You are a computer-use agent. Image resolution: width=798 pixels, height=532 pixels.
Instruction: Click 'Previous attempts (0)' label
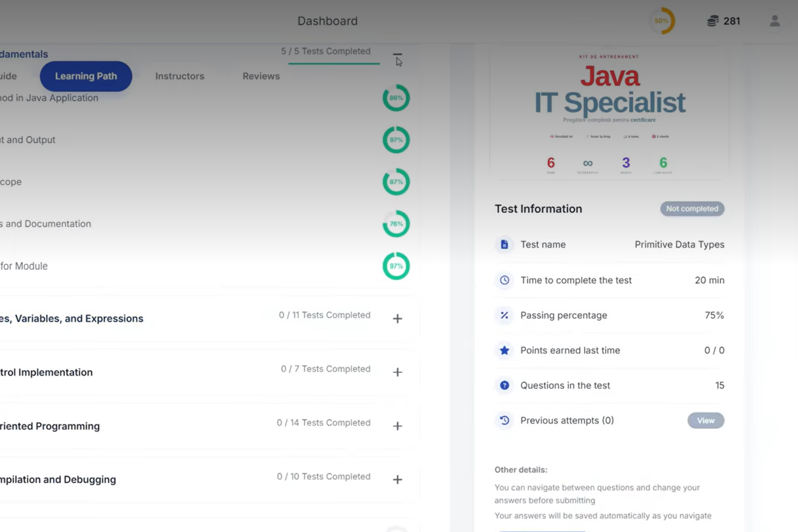[x=567, y=420]
